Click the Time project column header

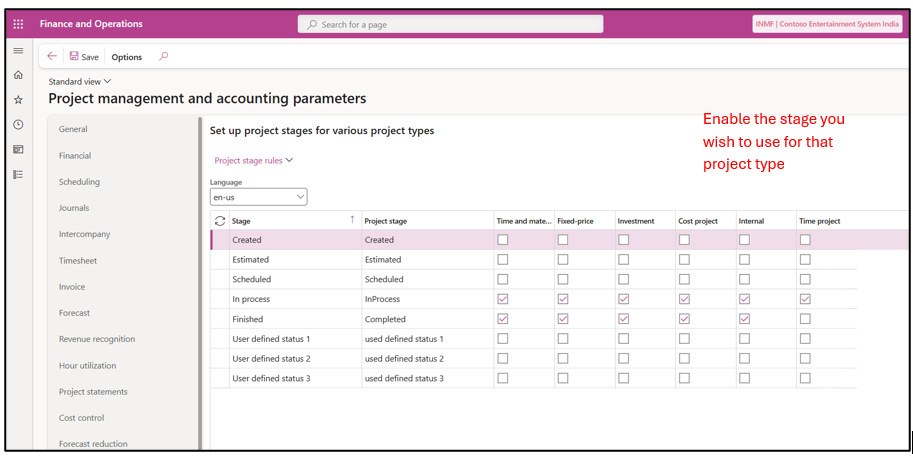click(x=820, y=221)
